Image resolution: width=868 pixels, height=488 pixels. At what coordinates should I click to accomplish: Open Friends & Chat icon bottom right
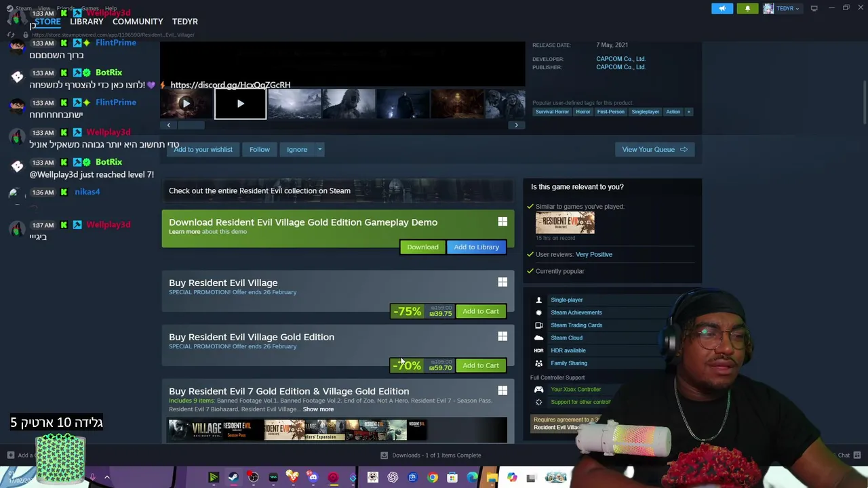(857, 455)
